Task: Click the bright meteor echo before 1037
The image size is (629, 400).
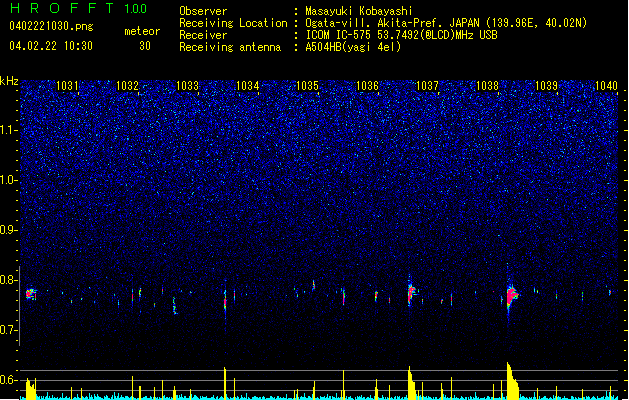Action: (411, 294)
